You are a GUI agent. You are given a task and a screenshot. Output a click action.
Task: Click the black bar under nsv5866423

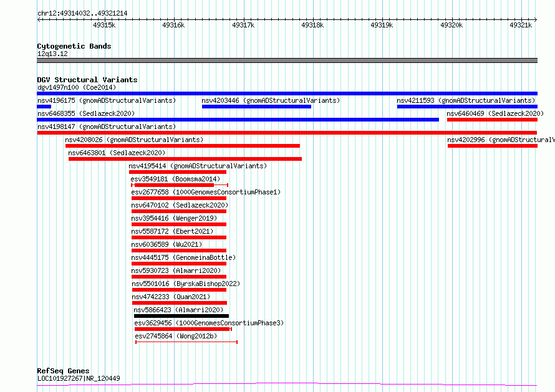coord(181,316)
